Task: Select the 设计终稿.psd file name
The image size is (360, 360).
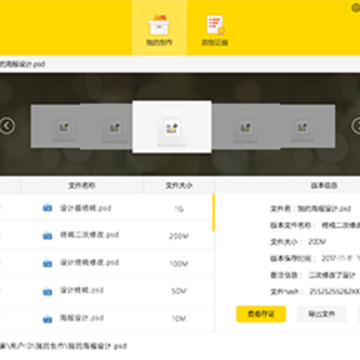Action: [82, 290]
